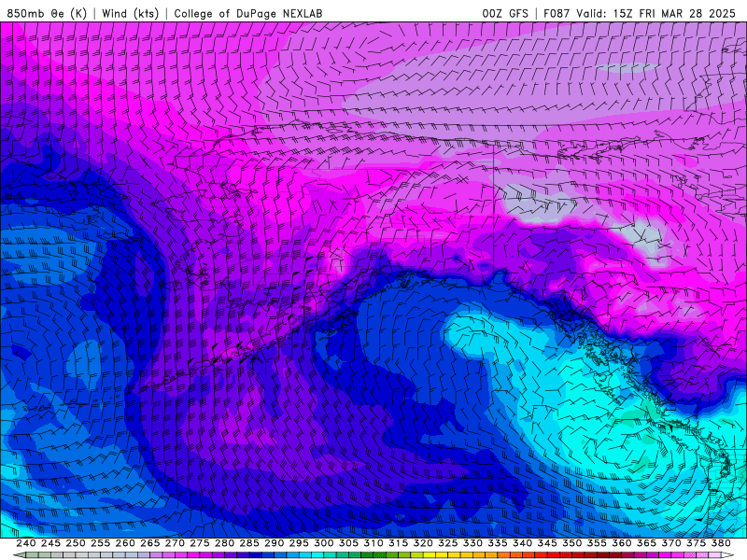Click the 335 value on the legend
Viewport: 747px width, 560px height.
(x=497, y=543)
